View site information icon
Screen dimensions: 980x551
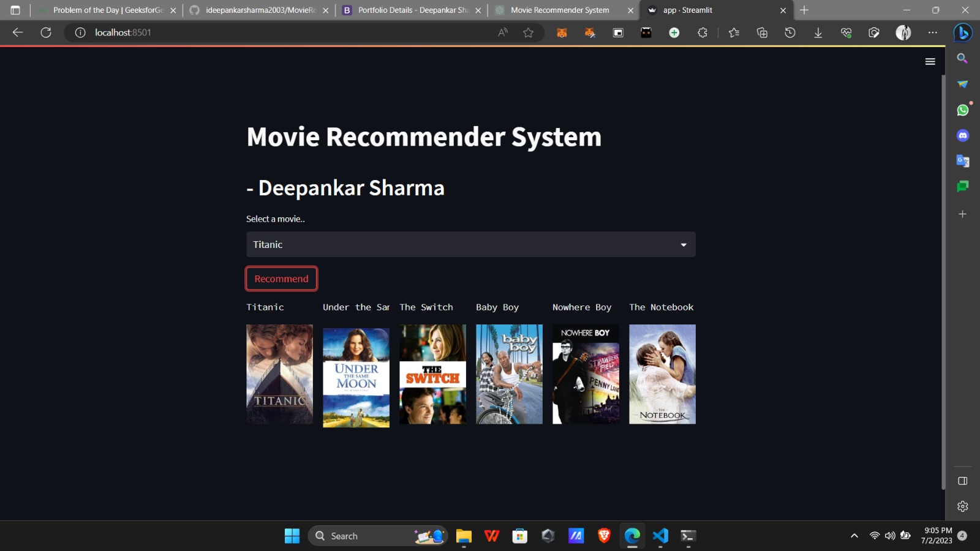pyautogui.click(x=80, y=32)
